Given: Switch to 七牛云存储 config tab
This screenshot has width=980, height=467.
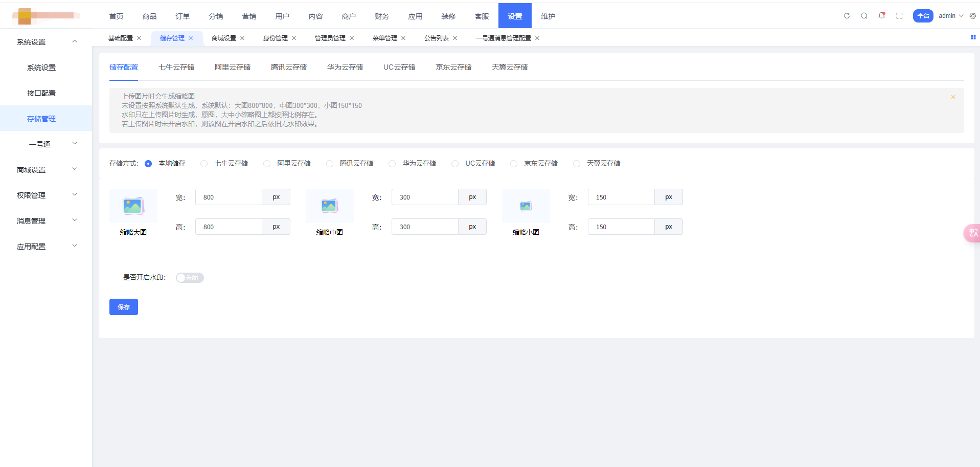Looking at the screenshot, I should 176,68.
